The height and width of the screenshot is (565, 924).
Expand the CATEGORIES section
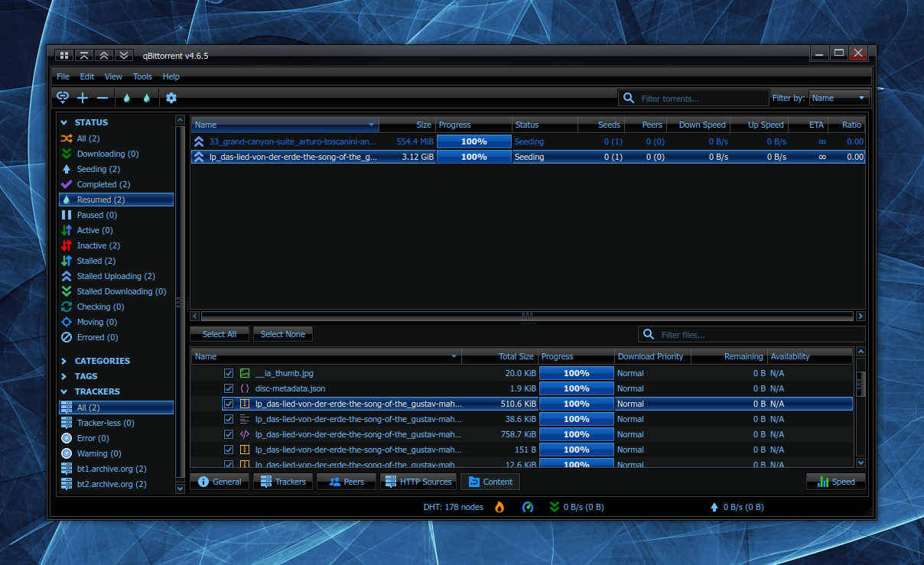point(64,361)
